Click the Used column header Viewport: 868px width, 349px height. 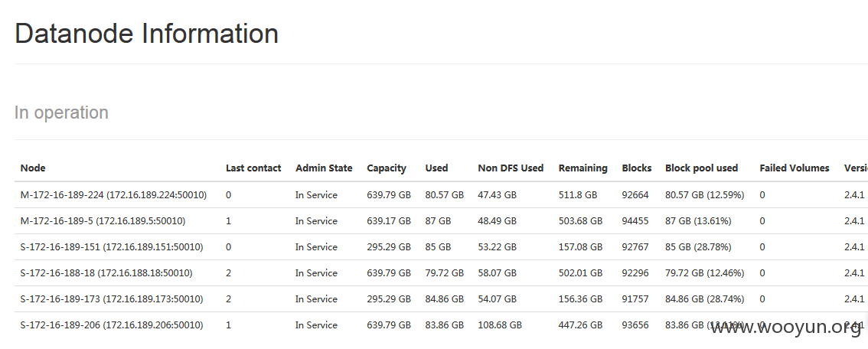436,168
